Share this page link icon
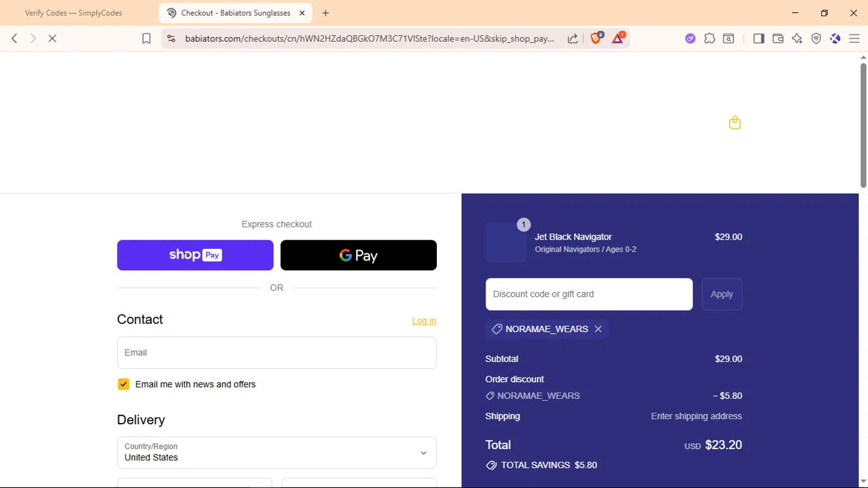The width and height of the screenshot is (868, 488). (x=572, y=38)
